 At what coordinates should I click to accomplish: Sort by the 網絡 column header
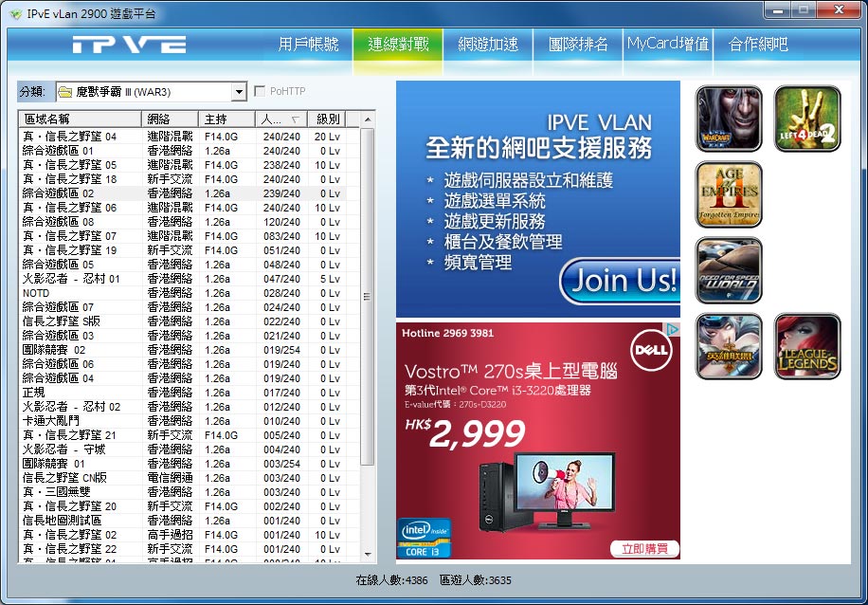click(x=170, y=119)
